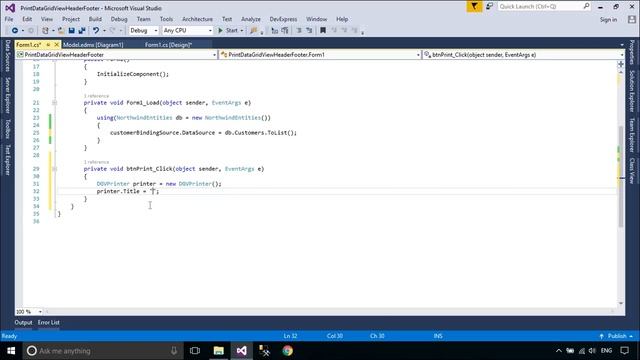Viewport: 640px width, 360px height.
Task: Click the split editor handle above the scrollbar
Action: [x=621, y=64]
